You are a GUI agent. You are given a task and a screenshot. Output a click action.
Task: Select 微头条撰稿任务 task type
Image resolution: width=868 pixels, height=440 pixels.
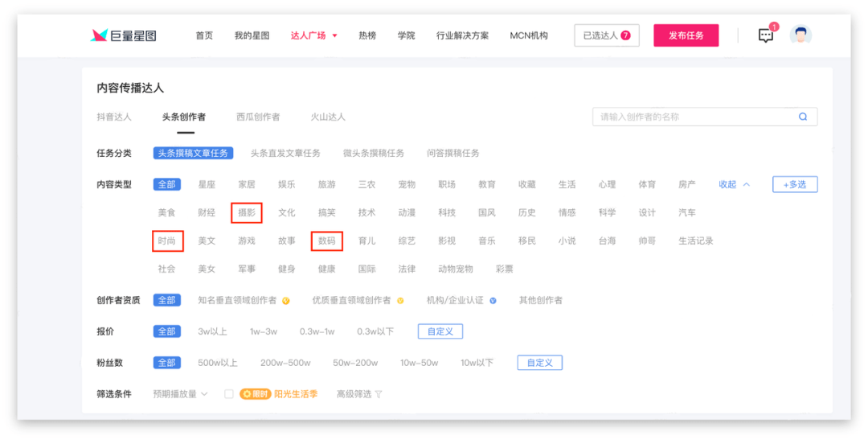374,153
